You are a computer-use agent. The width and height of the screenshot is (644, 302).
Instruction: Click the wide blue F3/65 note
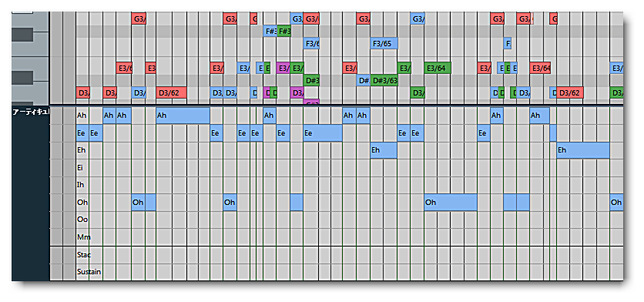(384, 44)
